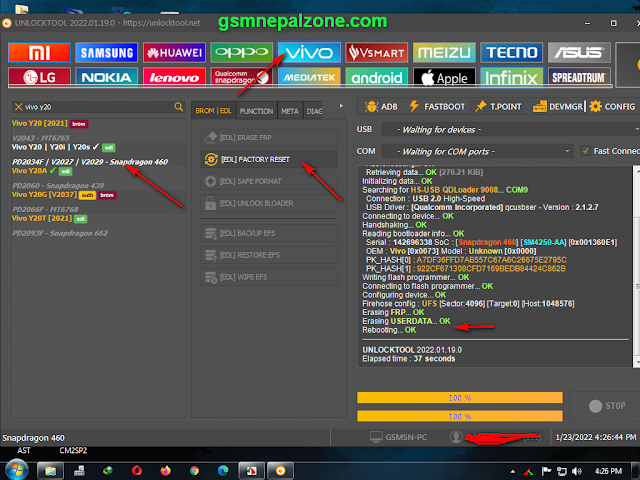640x480 pixels.
Task: Click the [EDL] UNLOCK BLOADER button
Action: pyautogui.click(x=269, y=203)
